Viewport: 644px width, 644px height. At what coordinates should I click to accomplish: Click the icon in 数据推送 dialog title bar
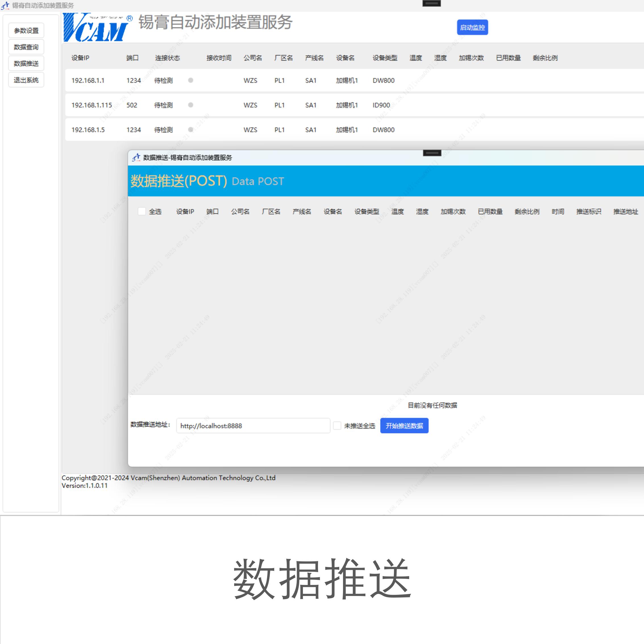tap(136, 158)
